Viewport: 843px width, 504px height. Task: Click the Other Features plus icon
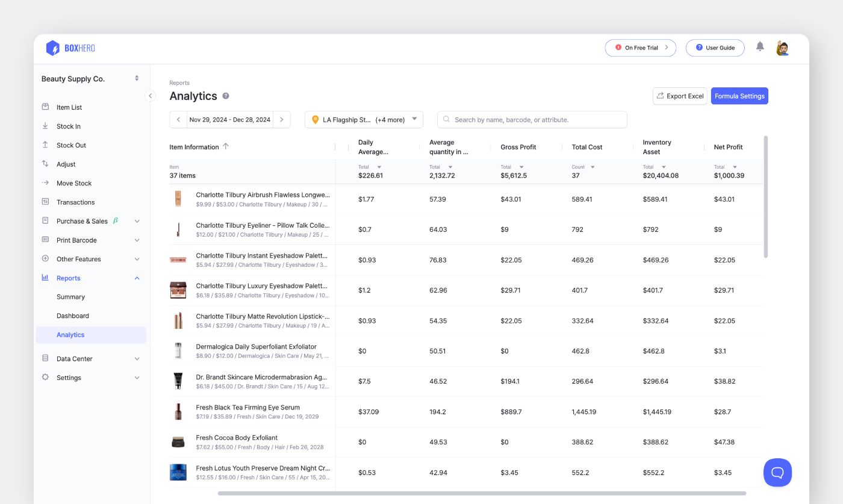click(45, 258)
